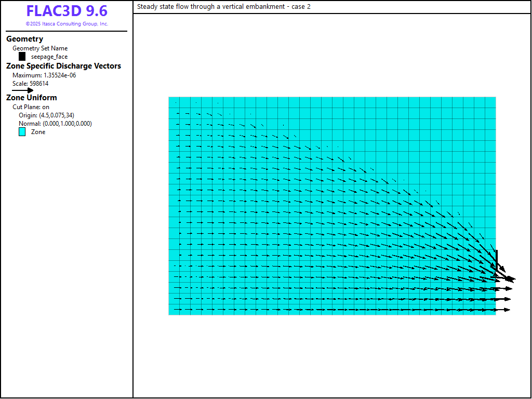This screenshot has height=399, width=532.
Task: Click the Zone label in the legend
Action: [x=38, y=132]
